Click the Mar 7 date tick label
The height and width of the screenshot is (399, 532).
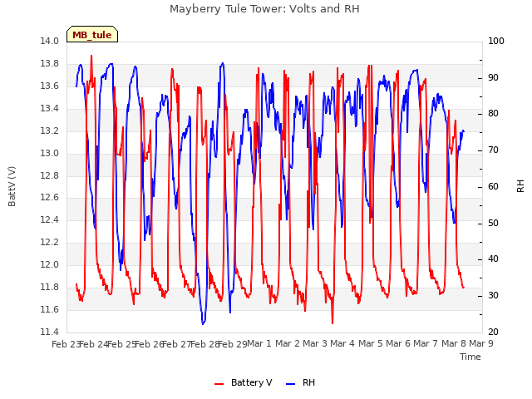pyautogui.click(x=426, y=343)
